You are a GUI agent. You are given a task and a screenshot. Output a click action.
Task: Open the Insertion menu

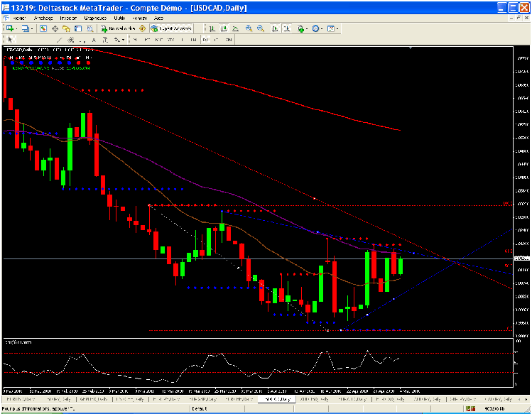click(67, 16)
